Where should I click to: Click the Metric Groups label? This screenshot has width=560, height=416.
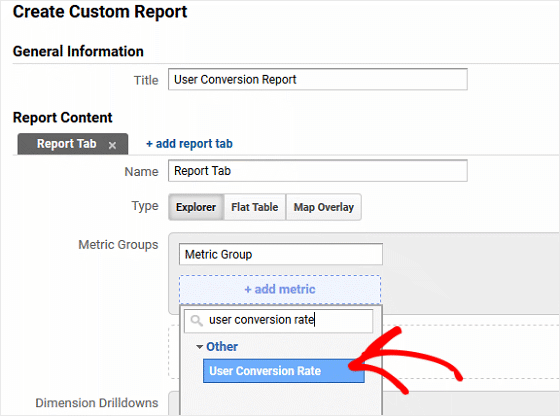(118, 245)
